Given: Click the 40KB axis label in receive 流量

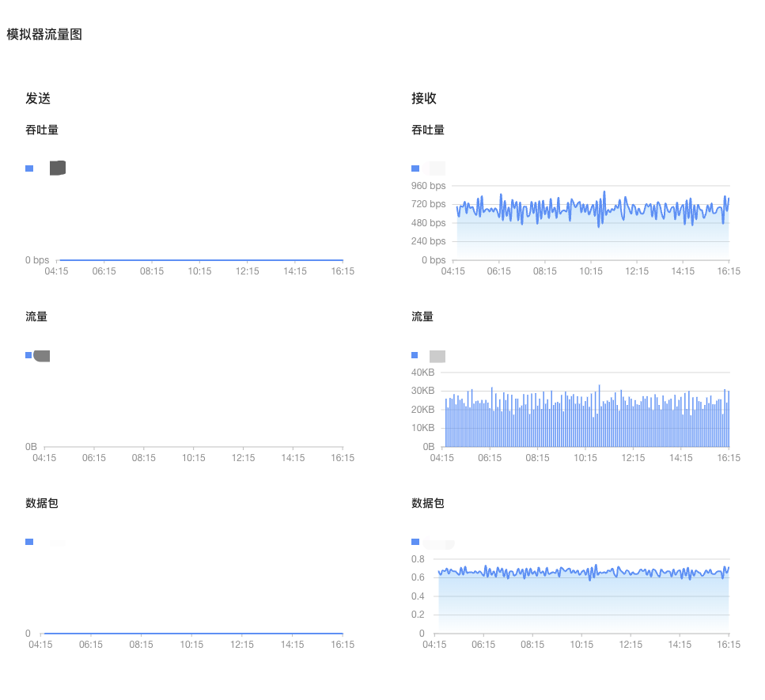Looking at the screenshot, I should (422, 373).
